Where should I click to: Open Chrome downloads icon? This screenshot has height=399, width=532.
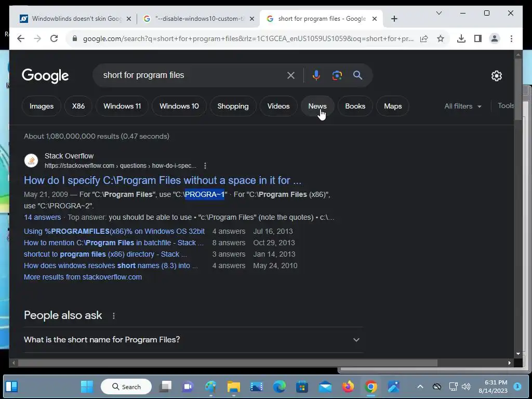(461, 38)
